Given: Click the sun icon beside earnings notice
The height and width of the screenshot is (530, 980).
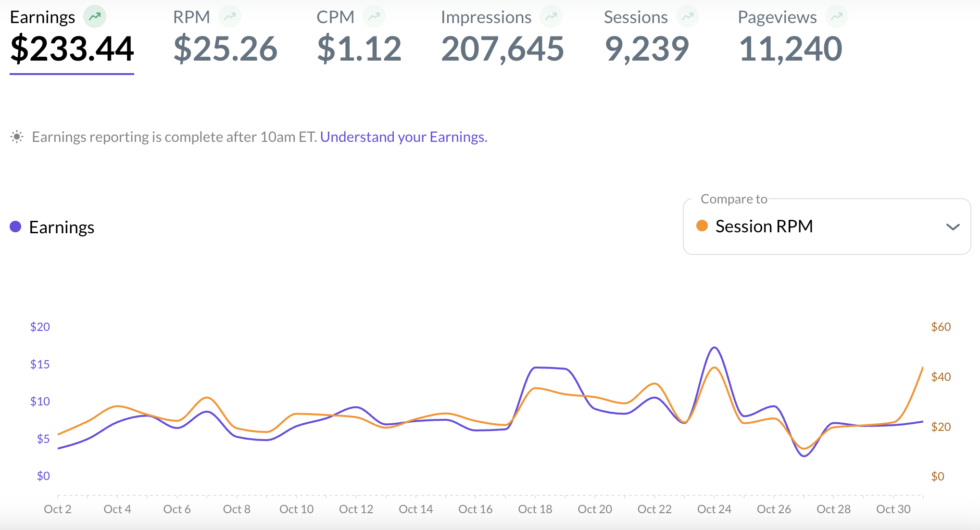Looking at the screenshot, I should (17, 137).
